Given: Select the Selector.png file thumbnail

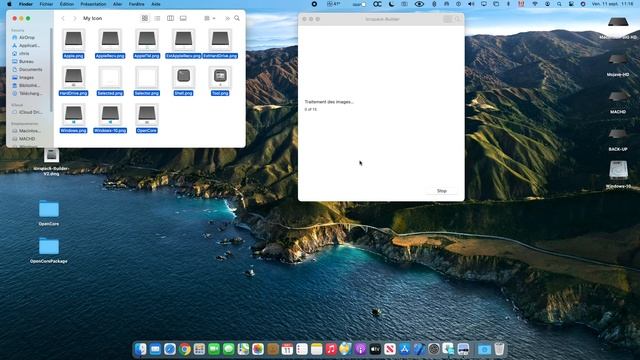Looking at the screenshot, I should 147,77.
